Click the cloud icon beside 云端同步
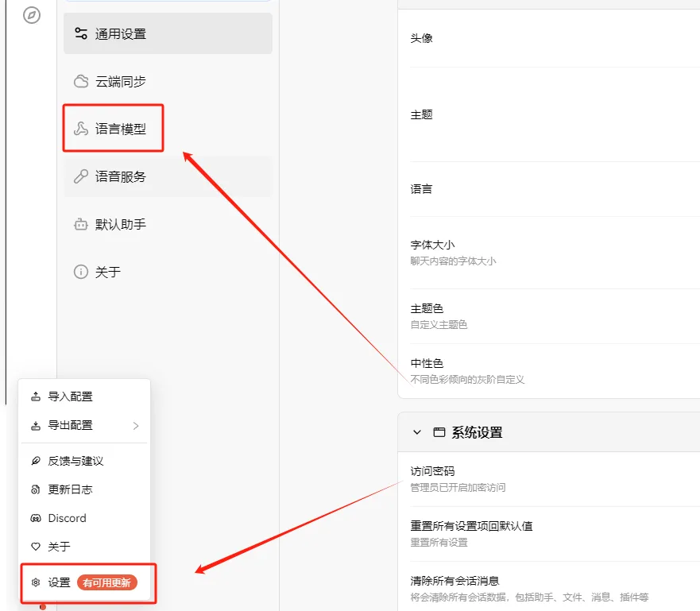 81,81
